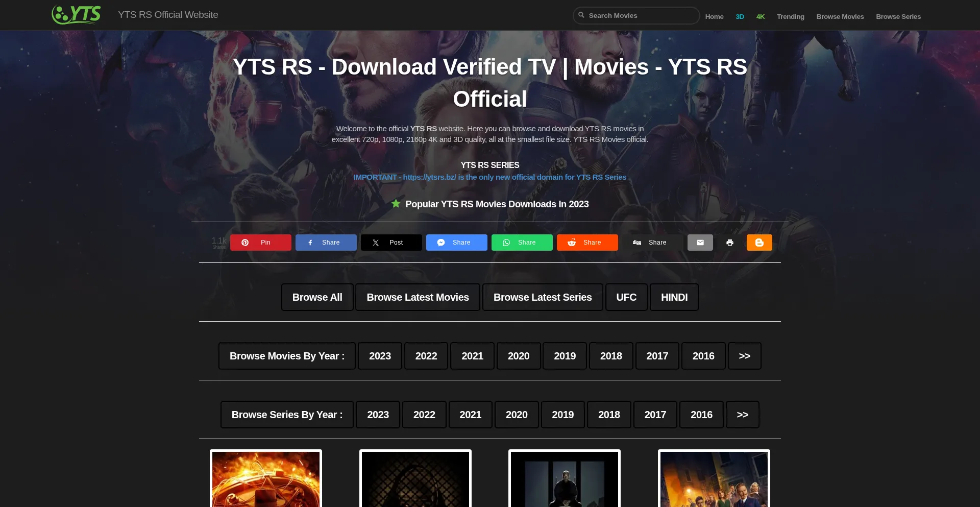Viewport: 980px width, 507px height.
Task: Browse series from 2017
Action: coord(655,415)
